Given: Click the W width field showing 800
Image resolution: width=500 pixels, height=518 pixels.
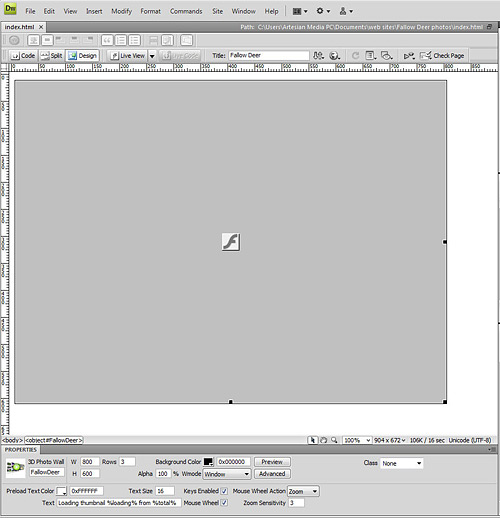Looking at the screenshot, I should click(x=90, y=462).
